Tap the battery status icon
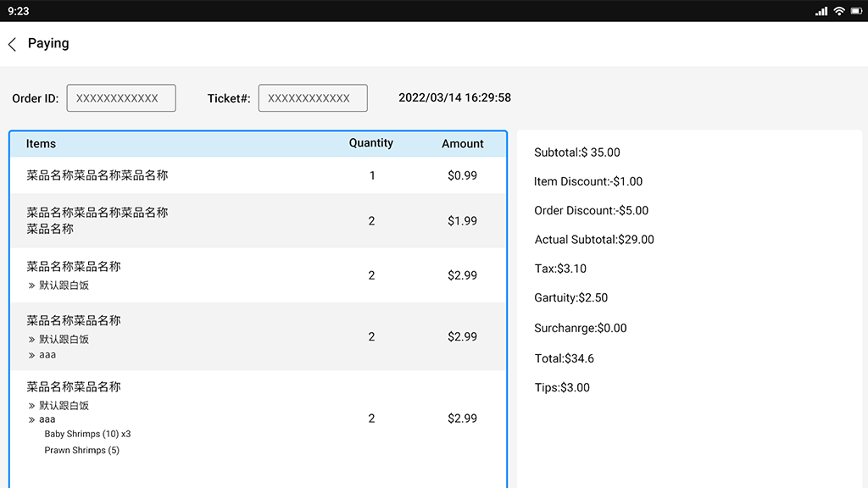This screenshot has height=488, width=868. pos(855,11)
